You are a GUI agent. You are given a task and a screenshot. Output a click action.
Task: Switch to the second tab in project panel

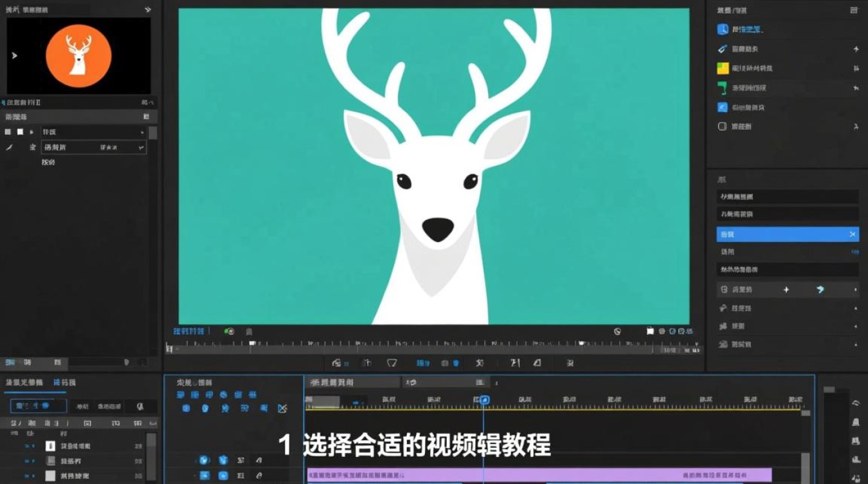point(64,383)
